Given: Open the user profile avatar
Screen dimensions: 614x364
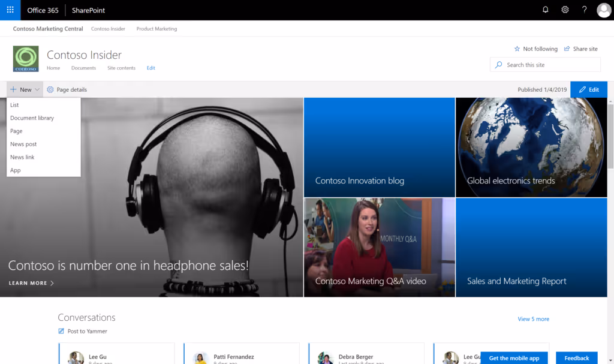Looking at the screenshot, I should [603, 10].
